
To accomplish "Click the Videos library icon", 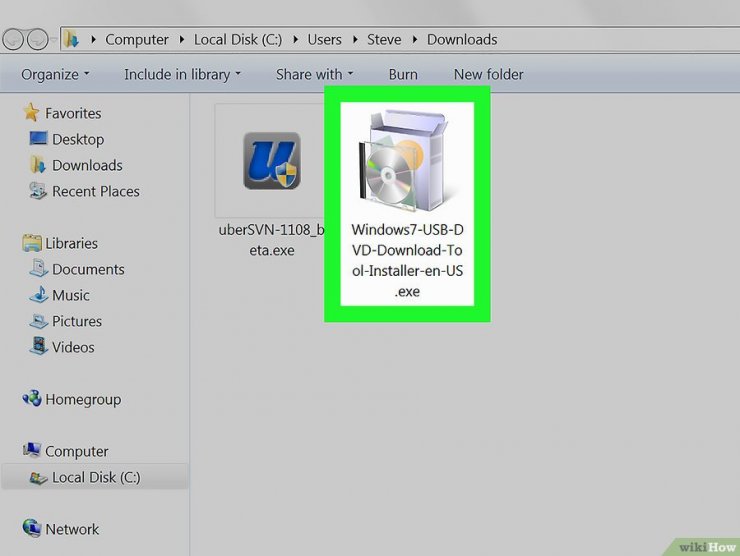I will pyautogui.click(x=39, y=346).
